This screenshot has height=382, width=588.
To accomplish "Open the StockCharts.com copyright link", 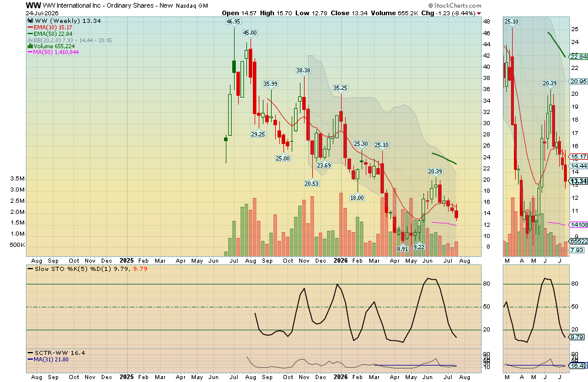I will pos(455,6).
